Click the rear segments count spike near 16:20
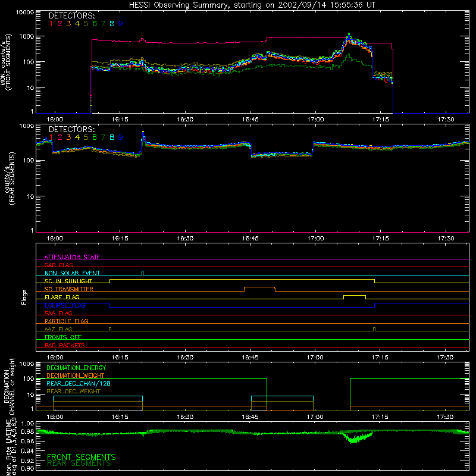 (143, 135)
